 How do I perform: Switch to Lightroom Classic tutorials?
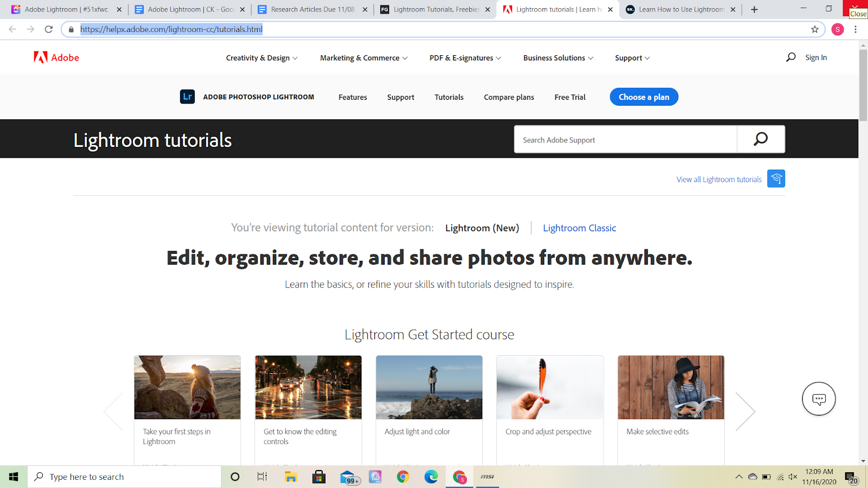click(x=579, y=228)
